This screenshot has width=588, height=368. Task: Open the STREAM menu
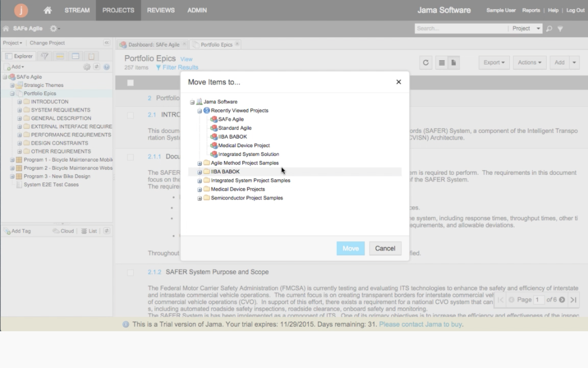(x=77, y=10)
